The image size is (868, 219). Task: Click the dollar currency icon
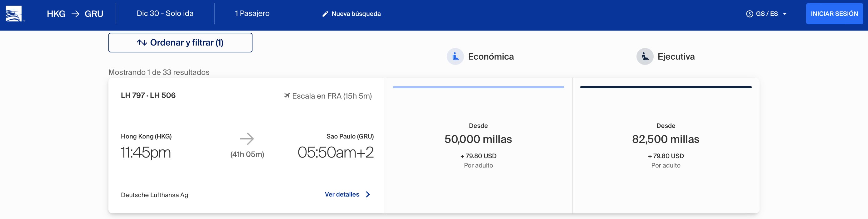(x=749, y=14)
